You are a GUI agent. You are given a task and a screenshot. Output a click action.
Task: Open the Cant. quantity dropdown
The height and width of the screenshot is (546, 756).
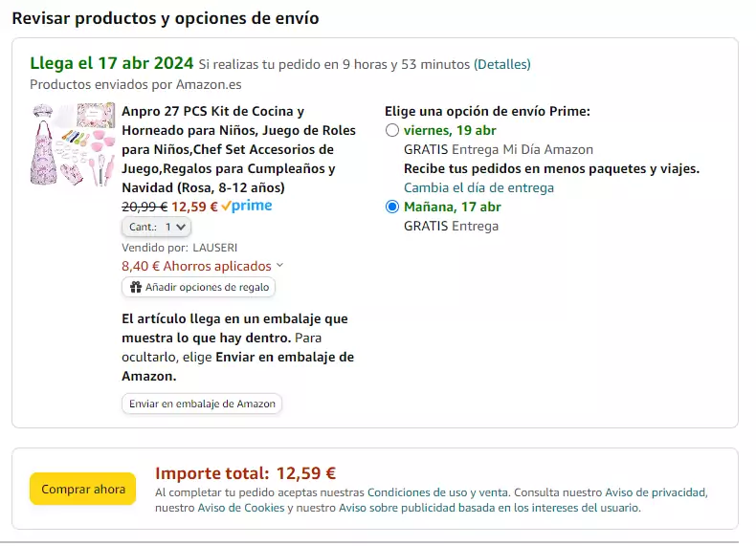[157, 227]
